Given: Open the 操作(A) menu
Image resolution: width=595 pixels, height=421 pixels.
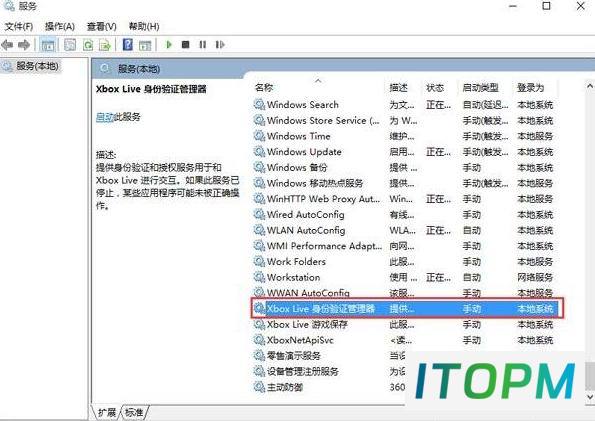Looking at the screenshot, I should (x=60, y=26).
